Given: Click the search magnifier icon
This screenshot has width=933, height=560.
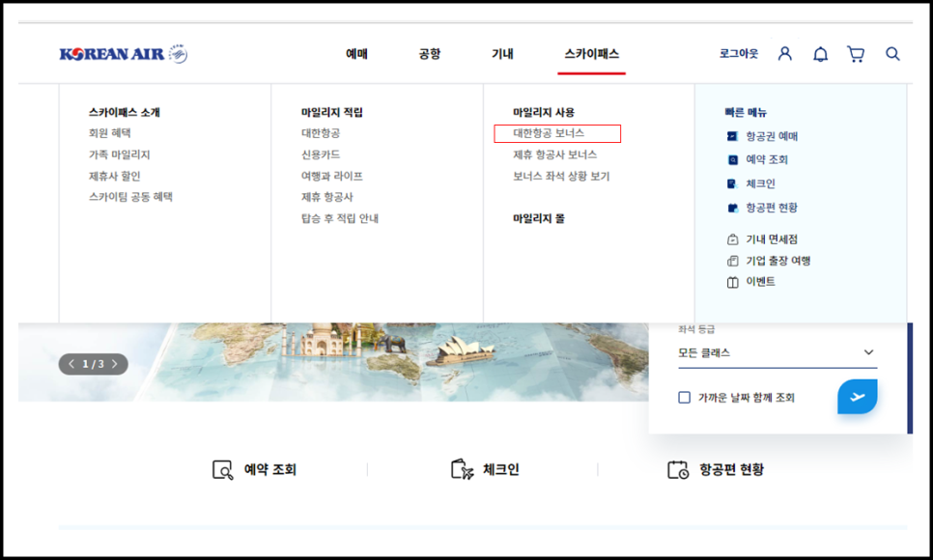Looking at the screenshot, I should [x=892, y=54].
